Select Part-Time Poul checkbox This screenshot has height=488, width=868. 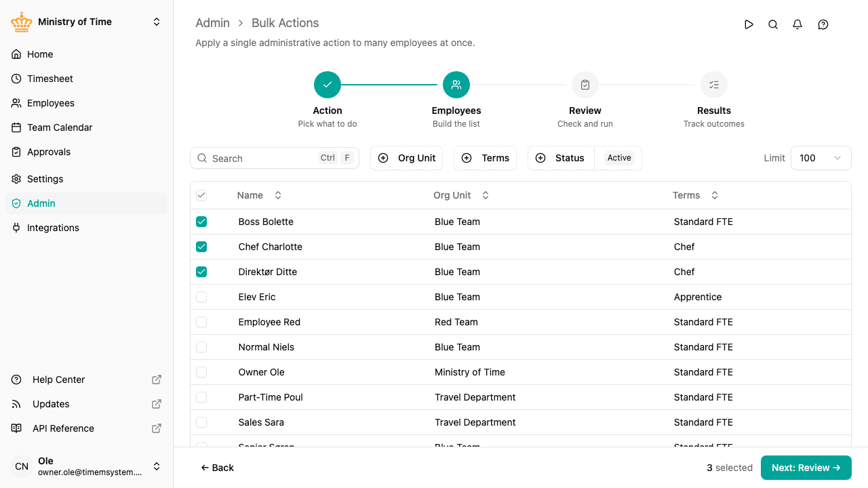pos(201,397)
